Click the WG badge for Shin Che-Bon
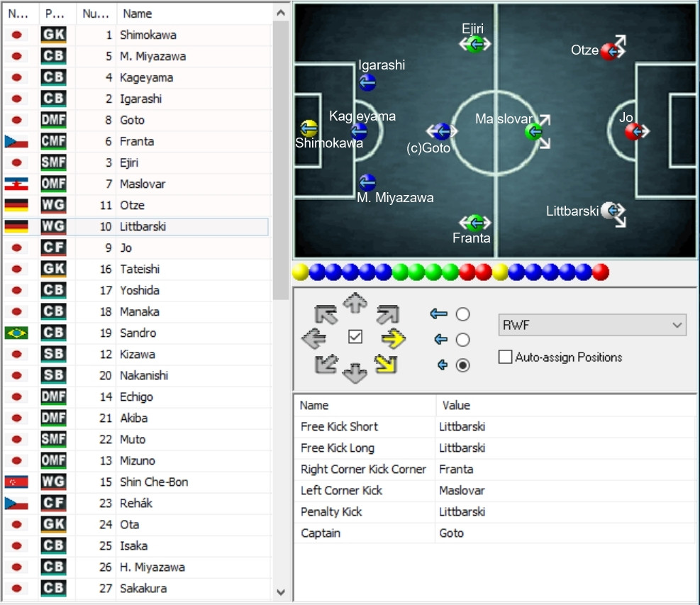This screenshot has height=605, width=700. click(x=54, y=482)
